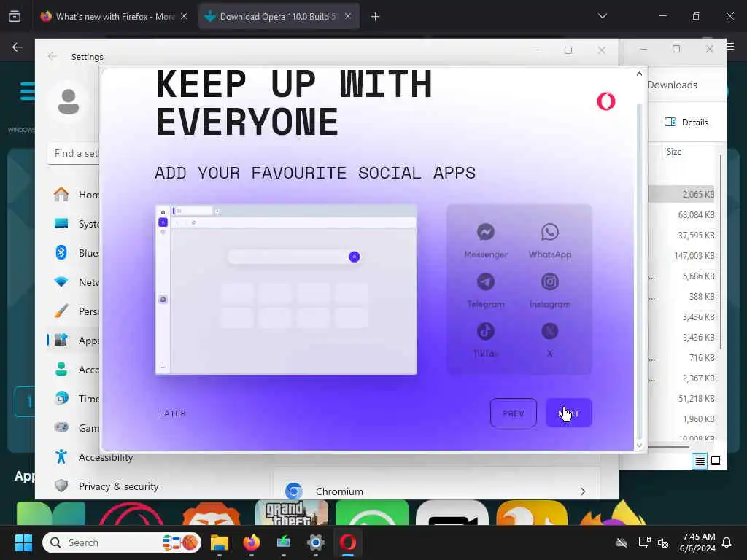Switch Explorer to details list view
This screenshot has width=747, height=560.
tap(700, 461)
